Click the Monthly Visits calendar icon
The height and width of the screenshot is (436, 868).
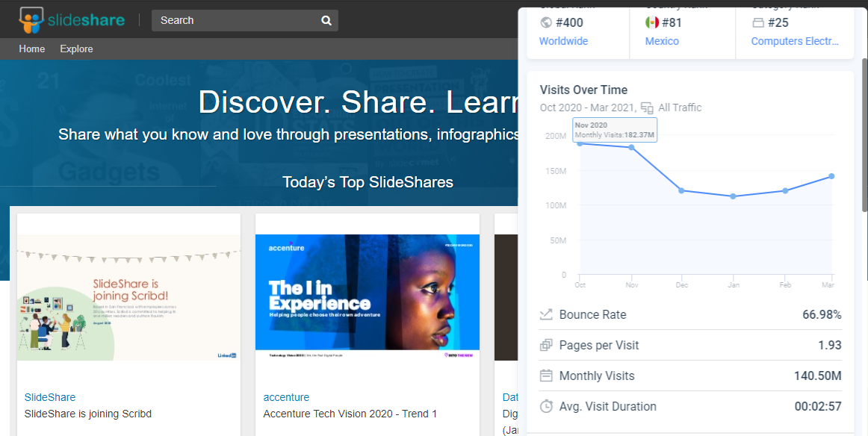[546, 376]
